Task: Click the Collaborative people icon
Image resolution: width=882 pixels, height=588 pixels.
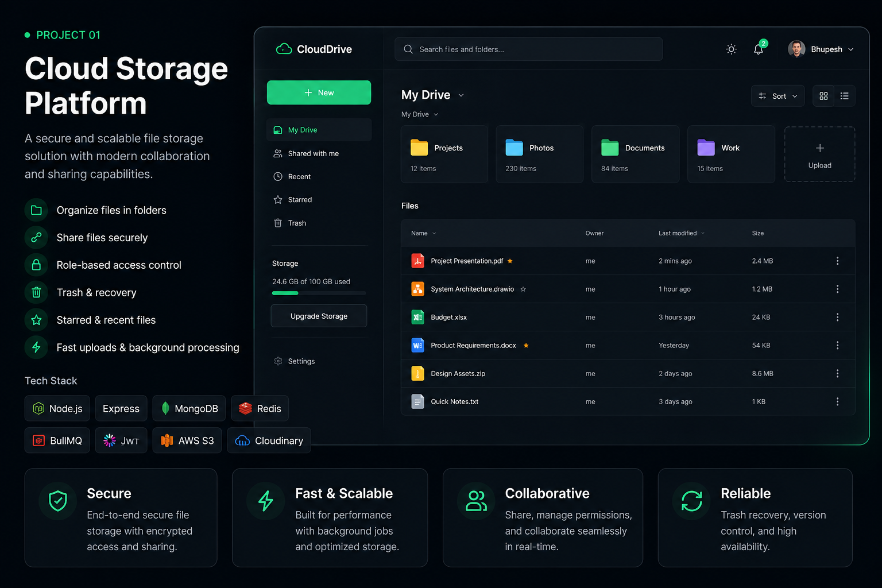Action: pyautogui.click(x=476, y=501)
